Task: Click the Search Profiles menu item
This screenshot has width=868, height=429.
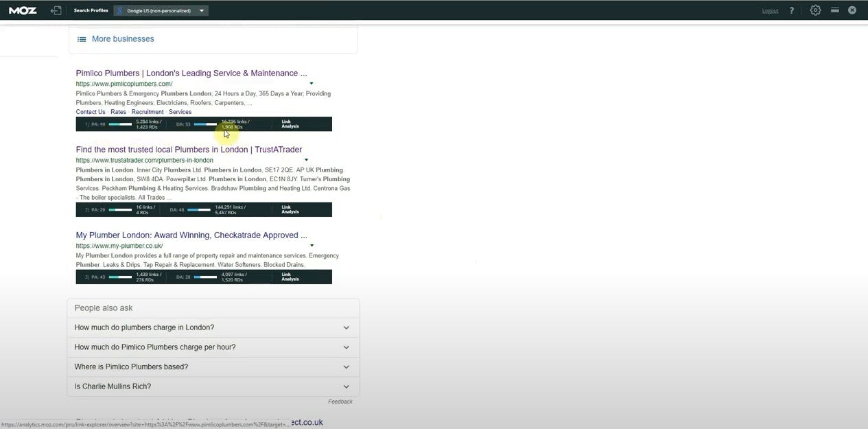Action: [x=91, y=10]
